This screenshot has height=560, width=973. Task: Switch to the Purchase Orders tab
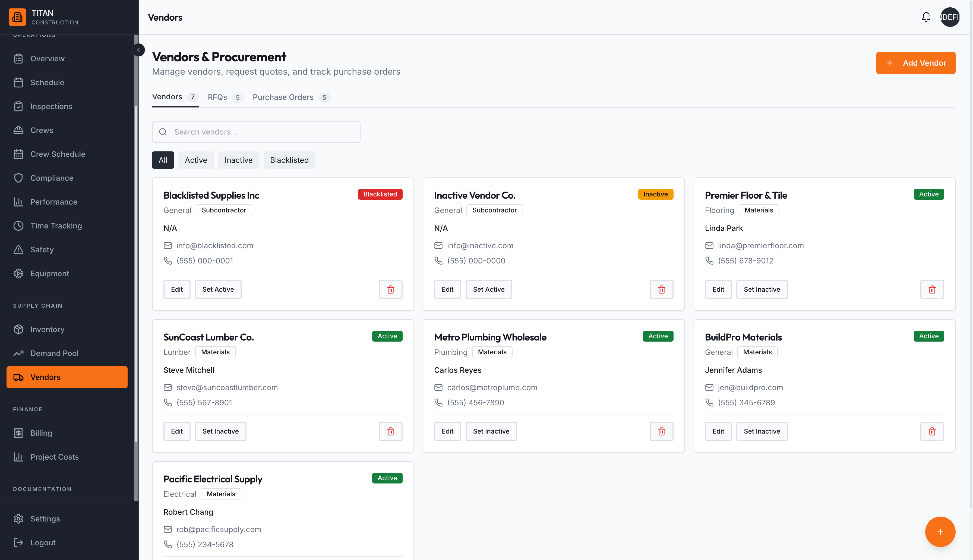[x=291, y=97]
